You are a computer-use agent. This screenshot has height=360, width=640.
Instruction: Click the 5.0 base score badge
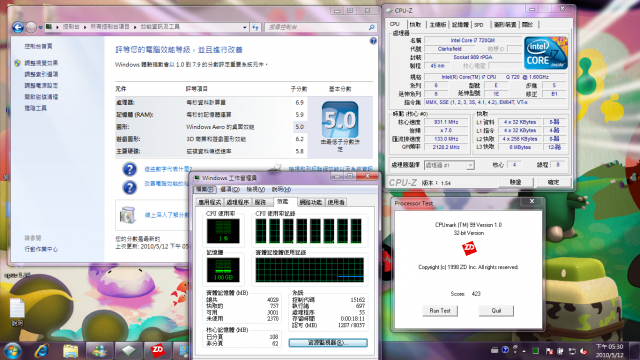pyautogui.click(x=340, y=120)
